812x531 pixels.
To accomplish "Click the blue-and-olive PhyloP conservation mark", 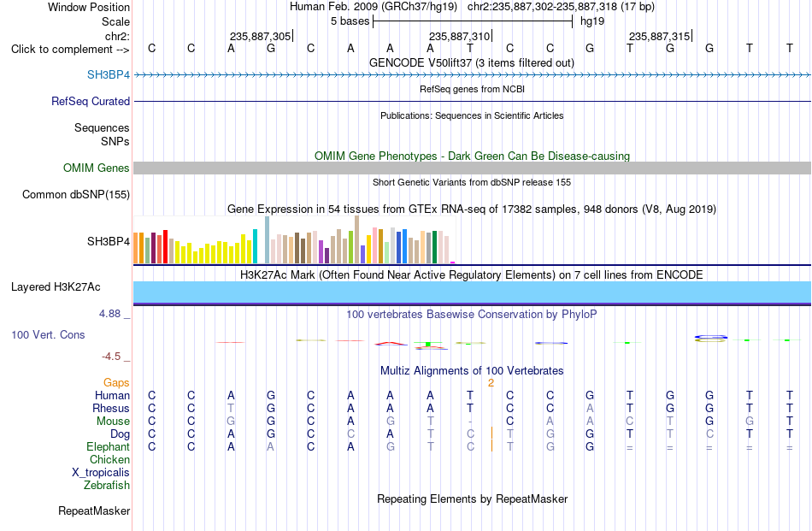I will click(x=710, y=339).
